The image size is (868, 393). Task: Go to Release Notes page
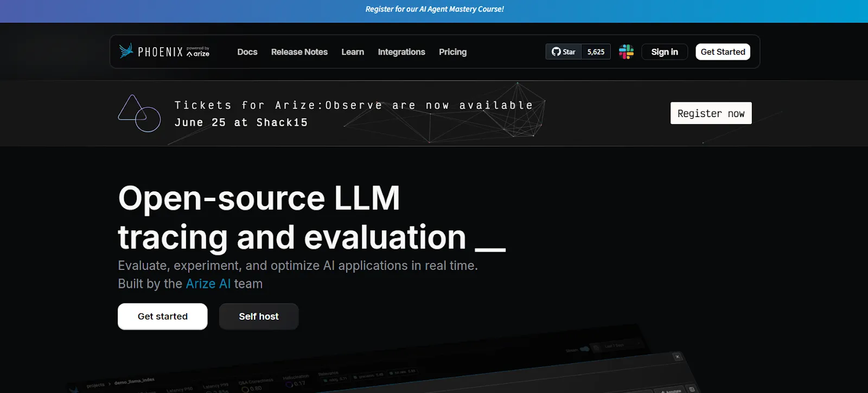(299, 52)
